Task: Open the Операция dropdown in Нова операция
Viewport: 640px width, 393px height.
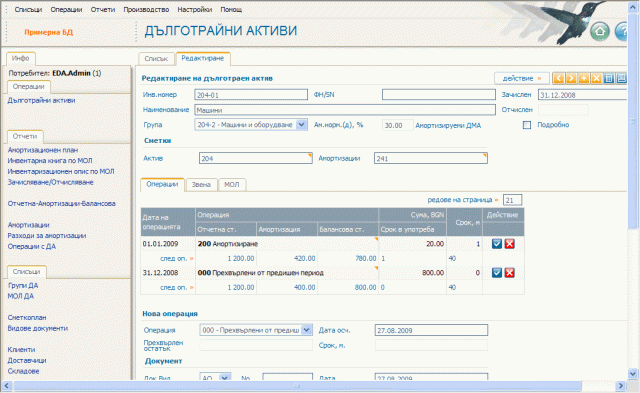Action: [307, 330]
